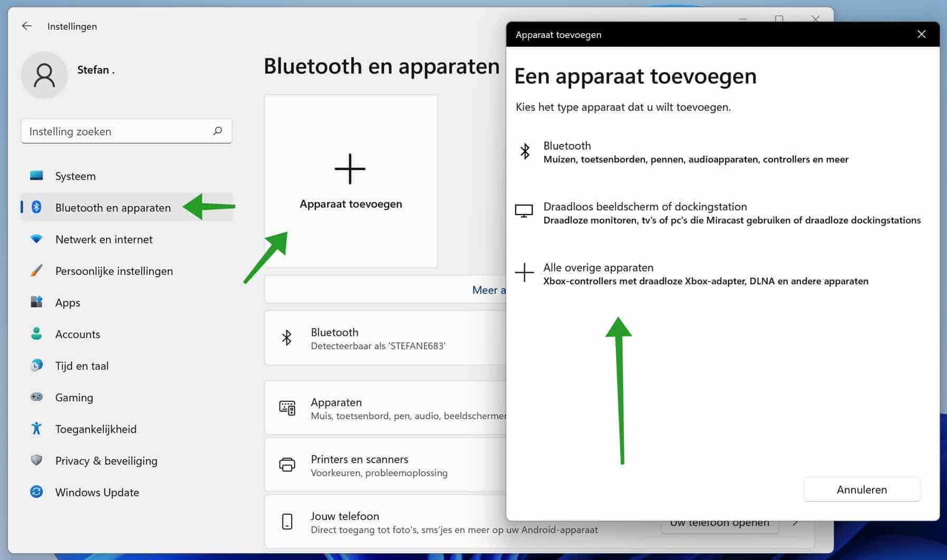Select the Apps sidebar icon

[x=36, y=302]
